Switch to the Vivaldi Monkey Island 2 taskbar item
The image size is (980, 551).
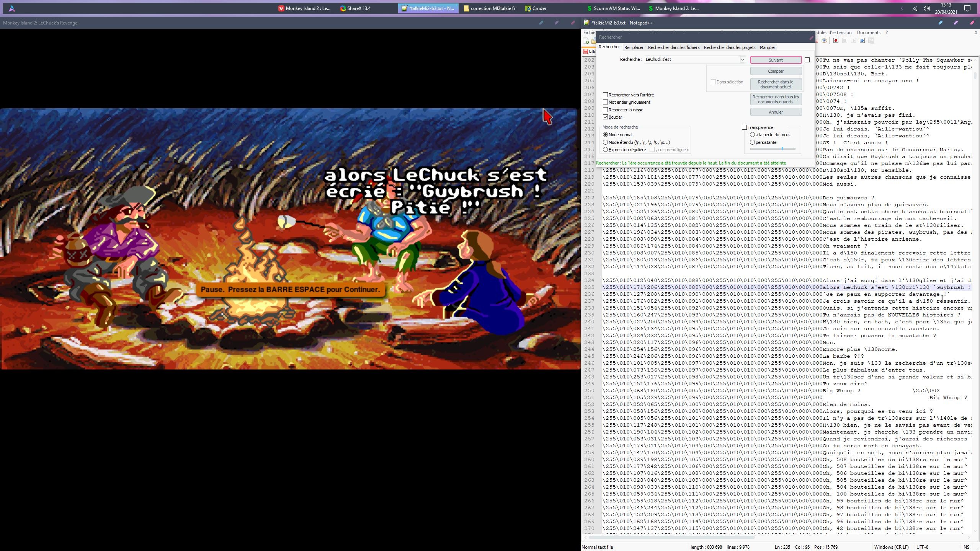point(305,8)
